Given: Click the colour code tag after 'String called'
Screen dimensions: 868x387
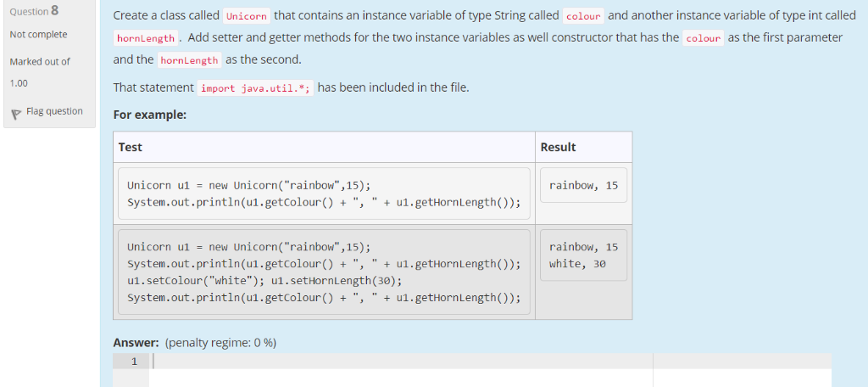Looking at the screenshot, I should click(583, 16).
